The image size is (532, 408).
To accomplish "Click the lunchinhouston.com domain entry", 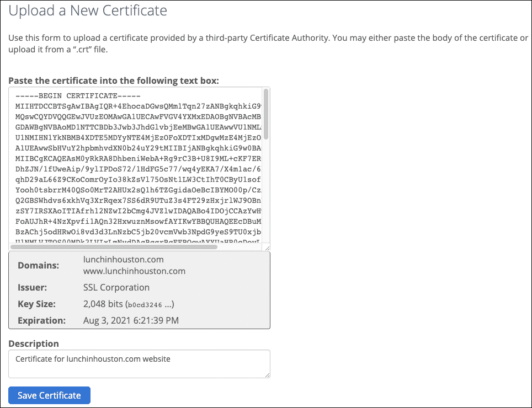I will [123, 260].
